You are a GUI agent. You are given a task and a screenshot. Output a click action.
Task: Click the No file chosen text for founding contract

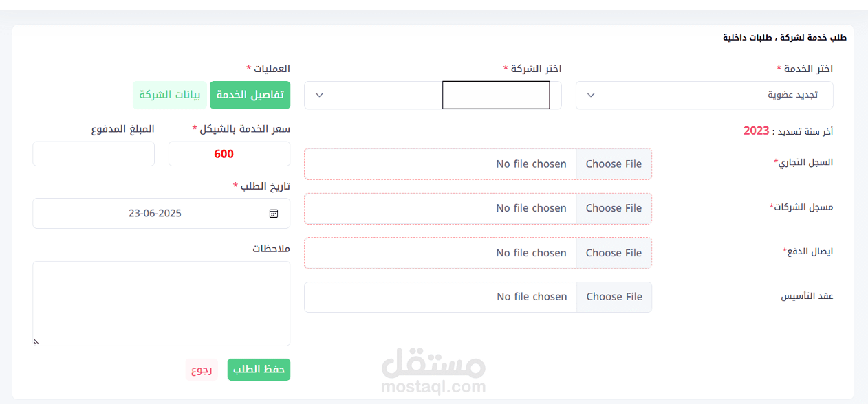tap(532, 297)
